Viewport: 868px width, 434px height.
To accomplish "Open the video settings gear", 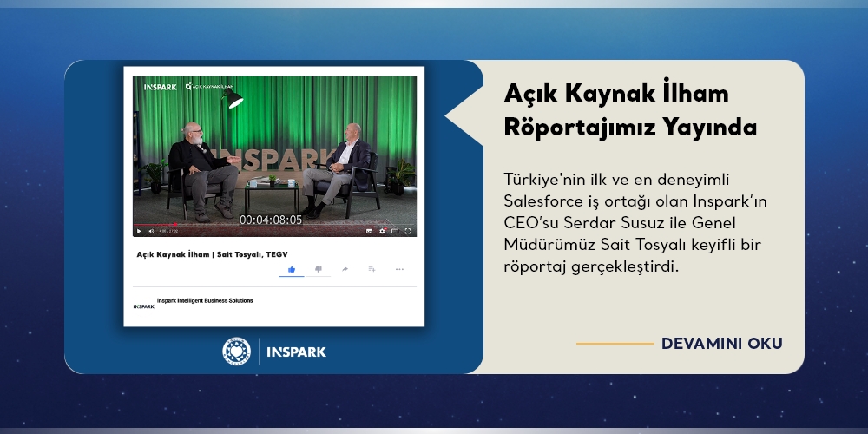I will pyautogui.click(x=383, y=232).
